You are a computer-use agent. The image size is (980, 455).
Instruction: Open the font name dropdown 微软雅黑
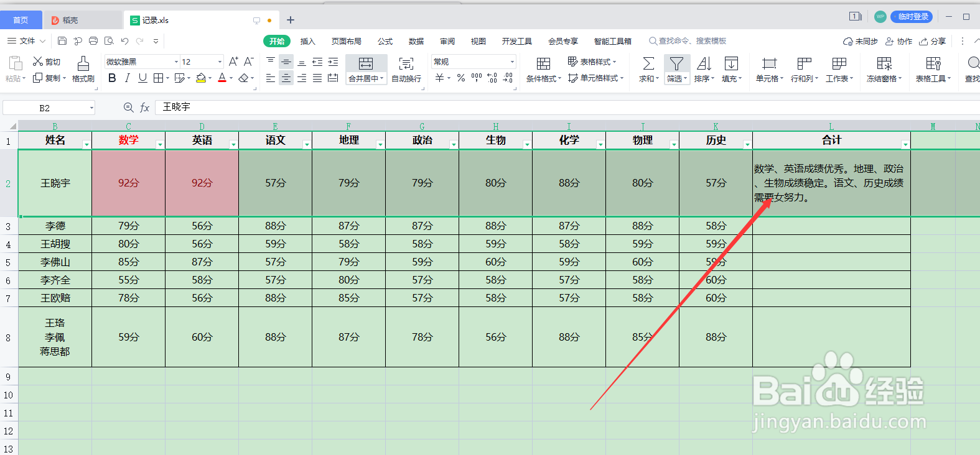click(x=176, y=62)
